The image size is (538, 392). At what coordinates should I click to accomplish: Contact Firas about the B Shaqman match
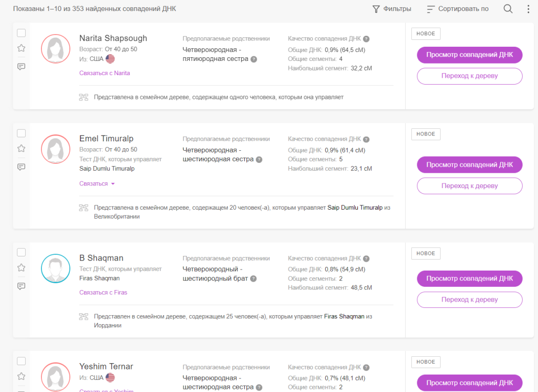(103, 292)
